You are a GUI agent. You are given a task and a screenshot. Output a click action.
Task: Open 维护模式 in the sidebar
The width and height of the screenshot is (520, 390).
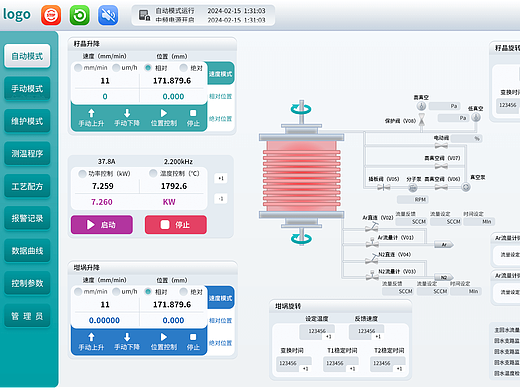[27, 121]
